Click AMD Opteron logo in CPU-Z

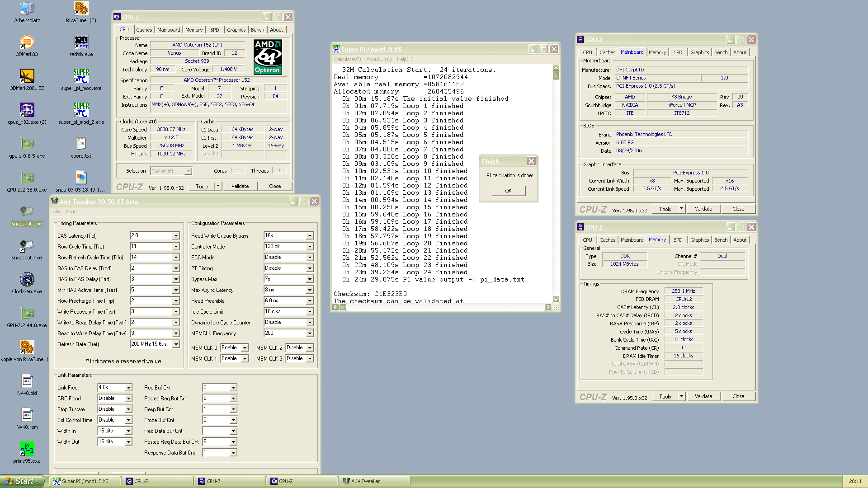point(268,57)
